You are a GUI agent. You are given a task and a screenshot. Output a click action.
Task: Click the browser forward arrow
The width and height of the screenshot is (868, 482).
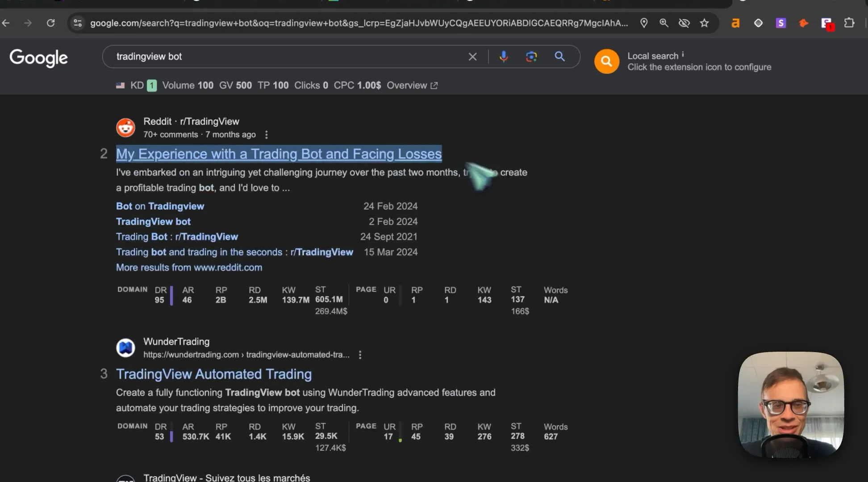pos(28,23)
